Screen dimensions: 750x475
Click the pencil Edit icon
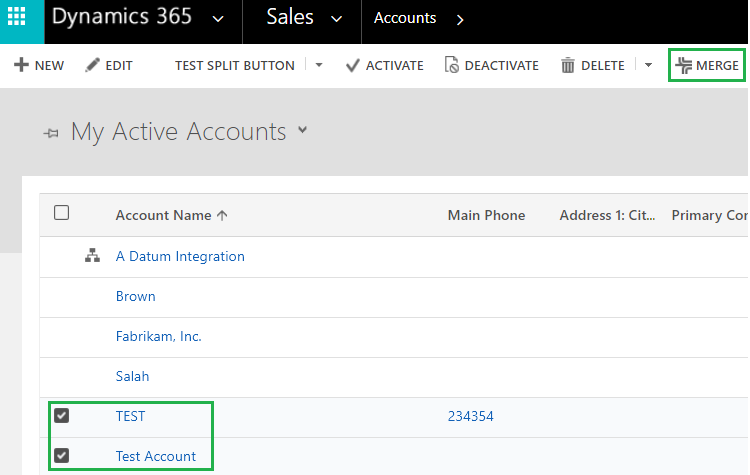pos(92,65)
